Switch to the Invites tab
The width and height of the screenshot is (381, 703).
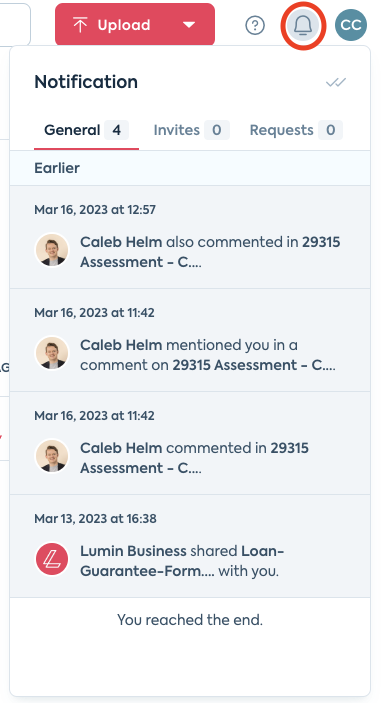click(x=191, y=130)
